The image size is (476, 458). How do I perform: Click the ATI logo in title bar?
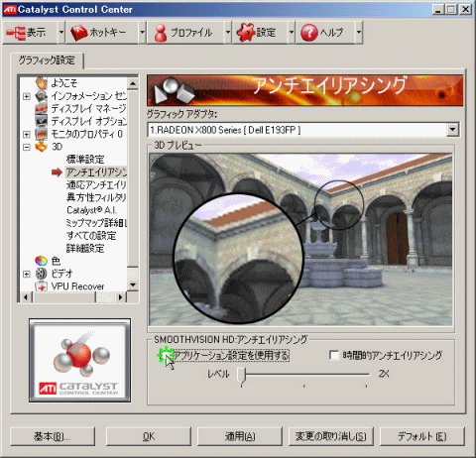click(10, 9)
